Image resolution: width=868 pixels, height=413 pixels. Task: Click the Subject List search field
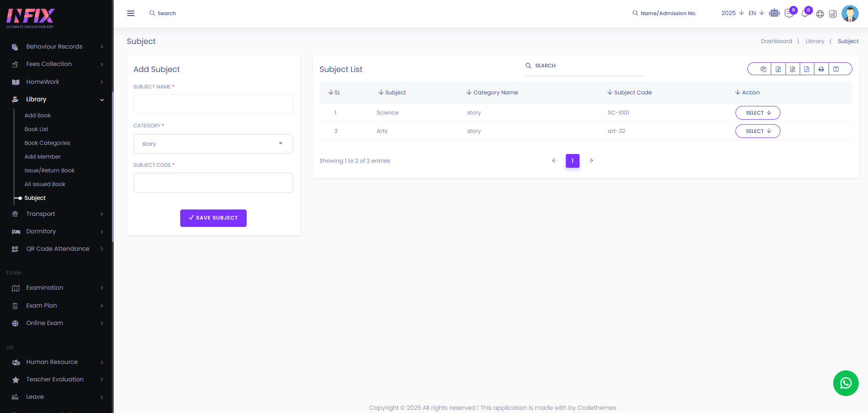click(586, 66)
